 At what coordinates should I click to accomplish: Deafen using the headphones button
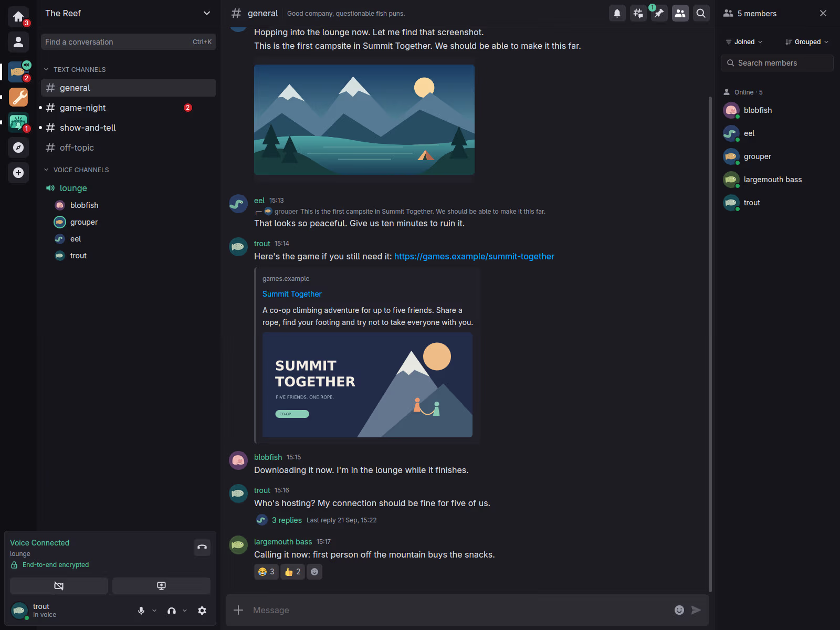[172, 611]
